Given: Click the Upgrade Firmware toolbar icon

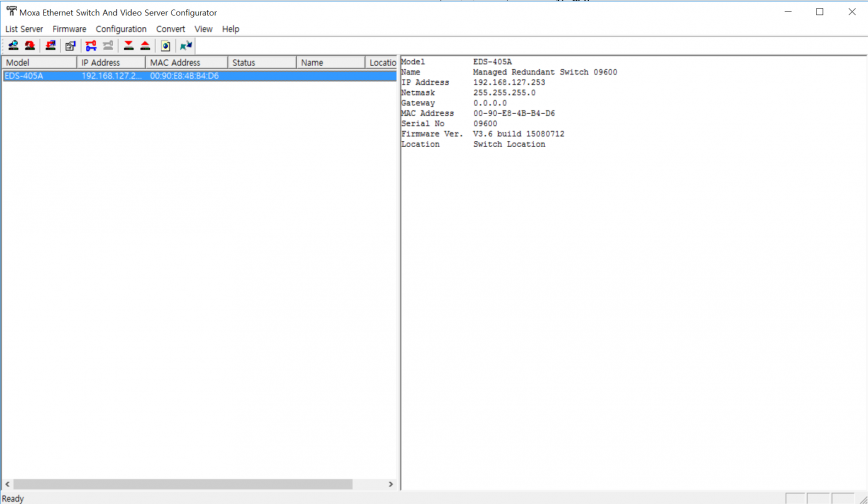Looking at the screenshot, I should click(50, 45).
